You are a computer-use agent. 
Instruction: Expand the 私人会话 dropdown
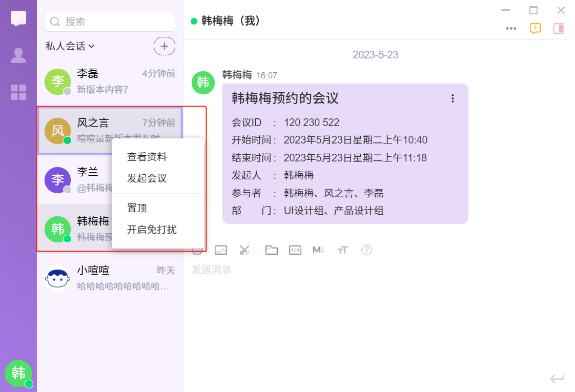click(70, 46)
